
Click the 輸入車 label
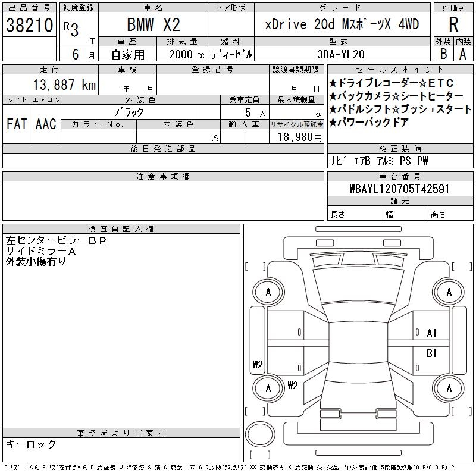click(245, 124)
